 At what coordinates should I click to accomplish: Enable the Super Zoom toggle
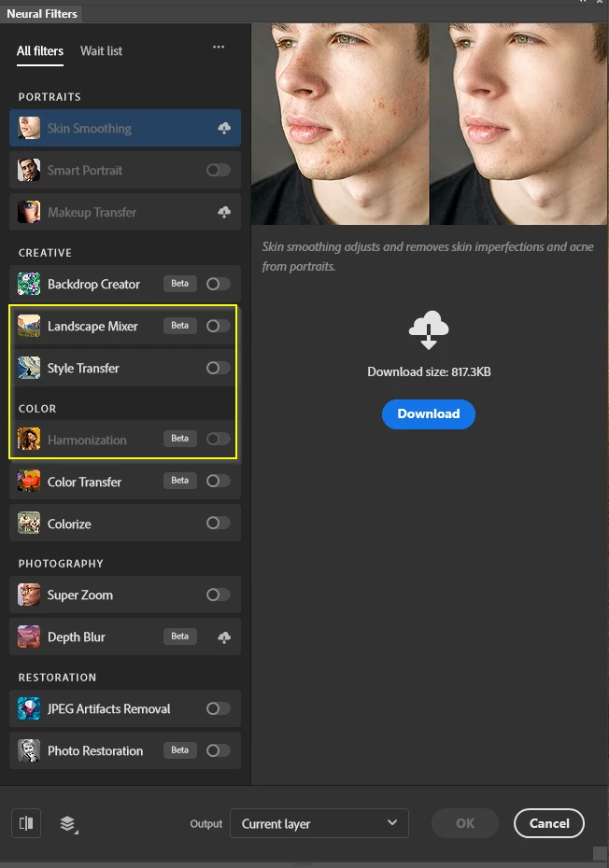[219, 595]
